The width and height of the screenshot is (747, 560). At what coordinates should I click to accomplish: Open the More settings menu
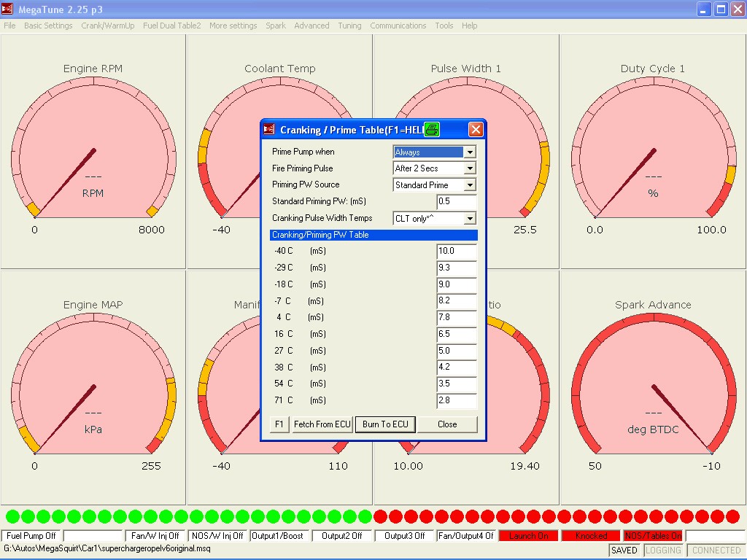tap(233, 26)
